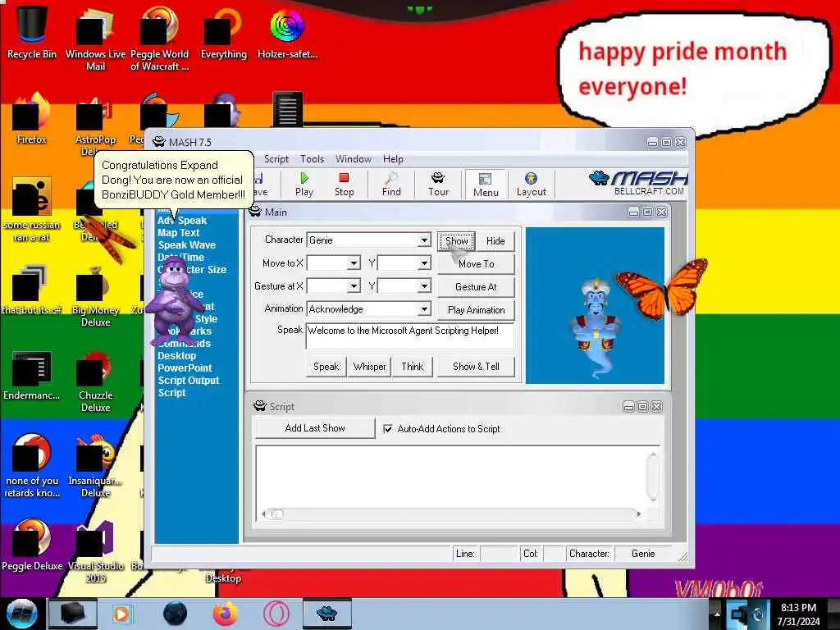Expand the Character dropdown showing Genie
The height and width of the screenshot is (630, 840).
pos(424,240)
